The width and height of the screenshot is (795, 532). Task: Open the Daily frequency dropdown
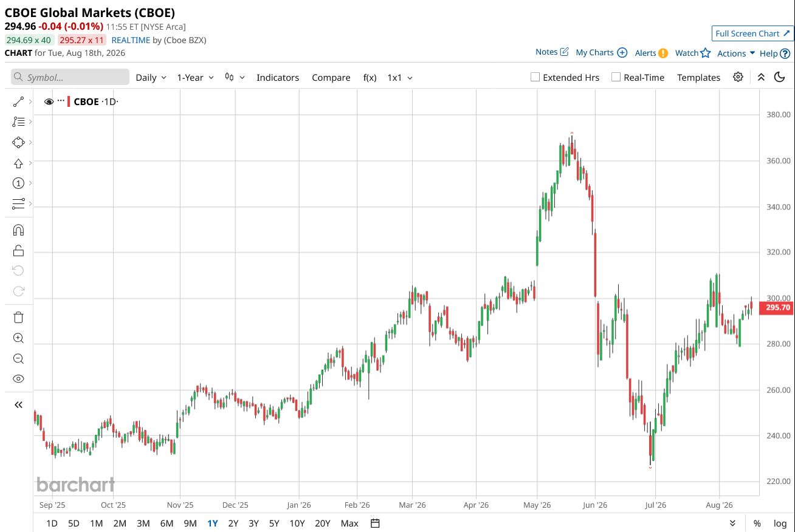[151, 77]
